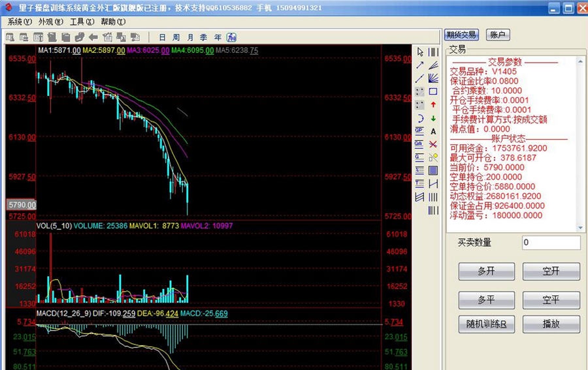Select the blue Gann fan tool
588x370 pixels.
tap(433, 78)
